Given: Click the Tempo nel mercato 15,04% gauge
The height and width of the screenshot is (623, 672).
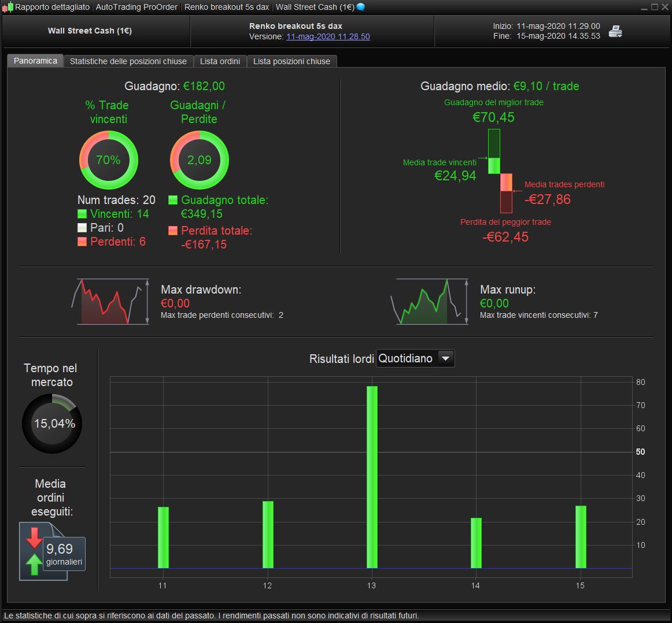Looking at the screenshot, I should 52,424.
